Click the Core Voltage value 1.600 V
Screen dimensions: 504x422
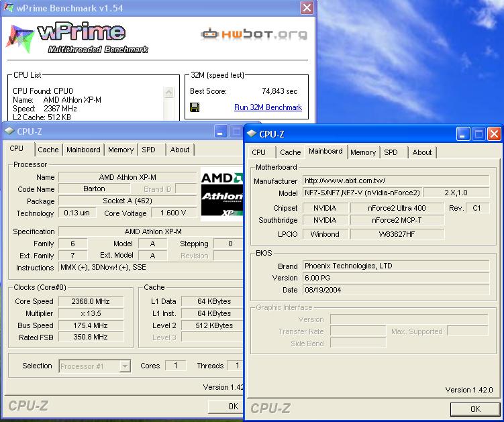[x=174, y=213]
